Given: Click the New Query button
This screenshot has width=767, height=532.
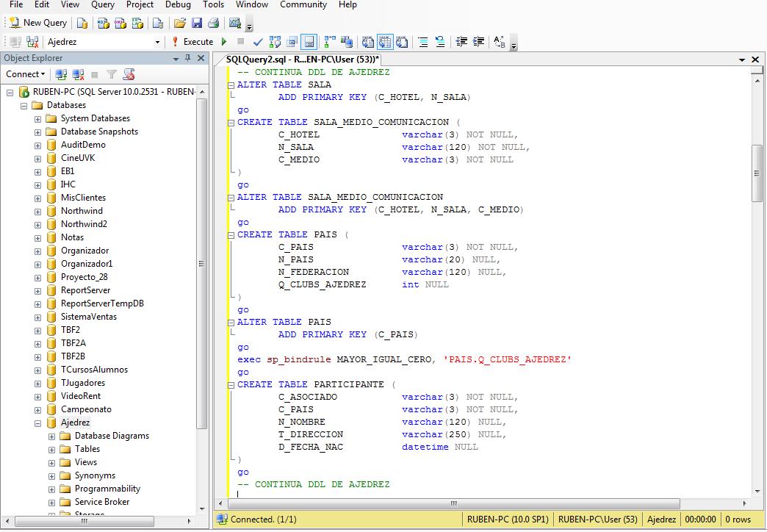Looking at the screenshot, I should pyautogui.click(x=37, y=23).
